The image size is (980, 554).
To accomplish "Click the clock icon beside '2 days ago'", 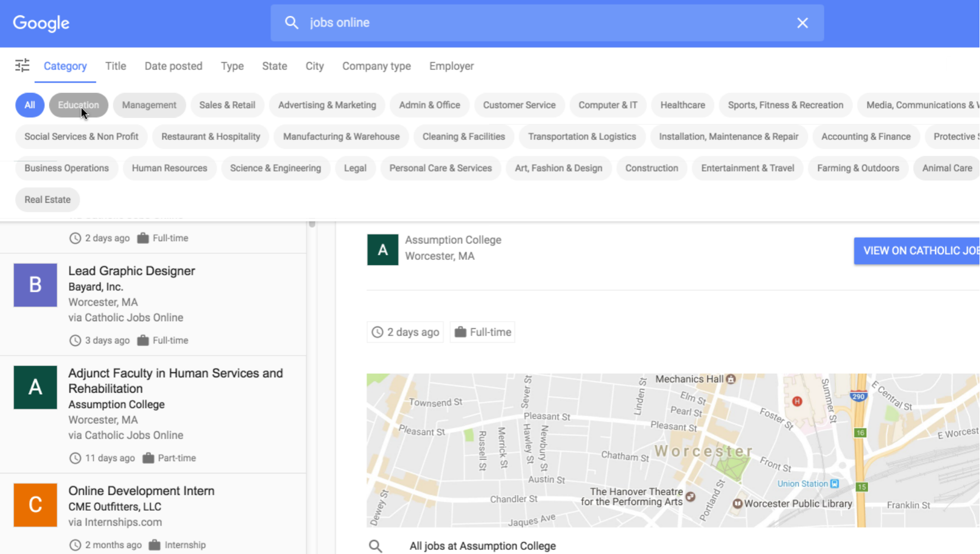I will [x=377, y=332].
